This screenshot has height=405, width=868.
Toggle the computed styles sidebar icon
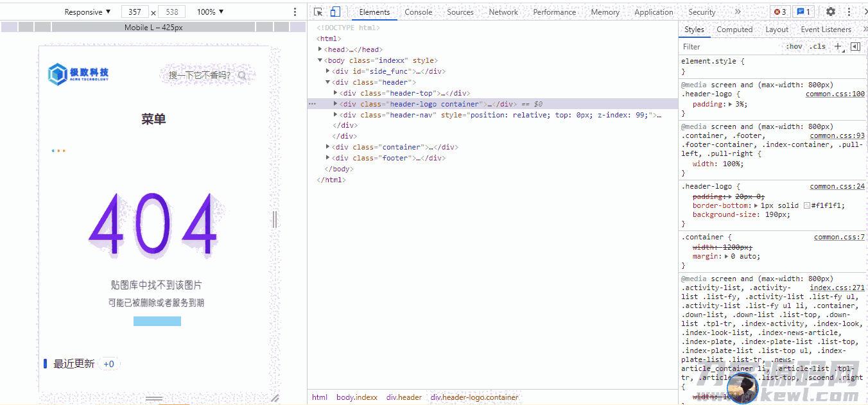coord(855,46)
